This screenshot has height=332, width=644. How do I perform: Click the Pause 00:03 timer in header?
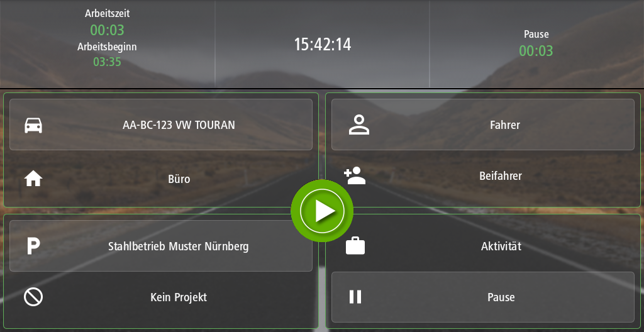536,51
